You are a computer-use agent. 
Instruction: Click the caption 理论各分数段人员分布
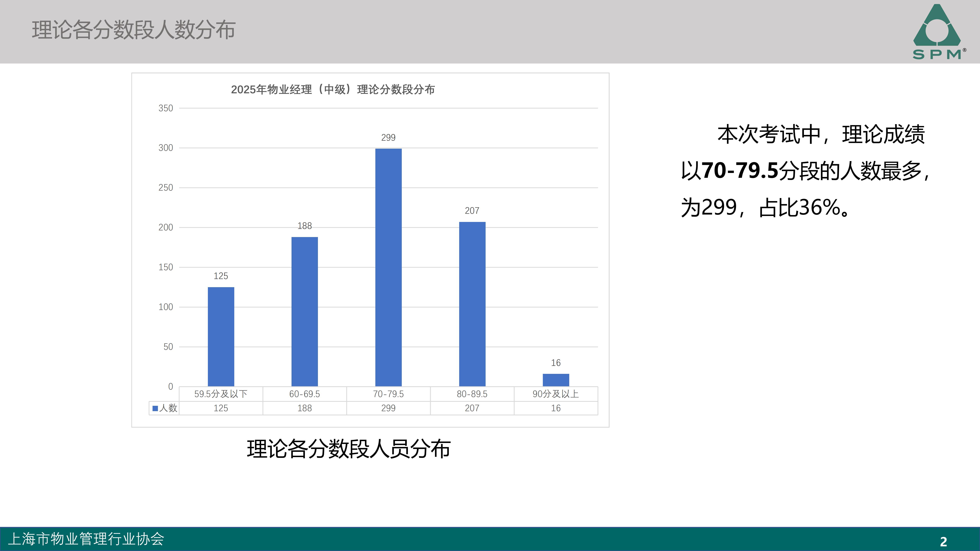point(349,449)
